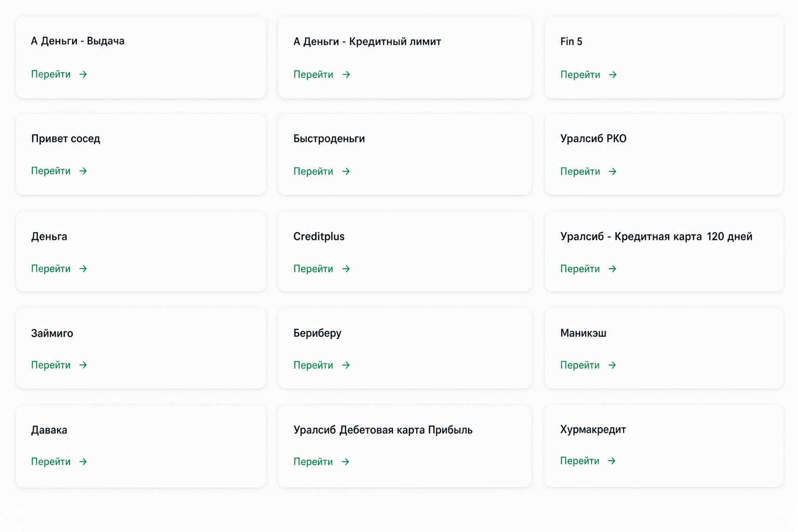The width and height of the screenshot is (798, 532).
Task: Click the arrow icon in the Давака card
Action: coord(83,462)
